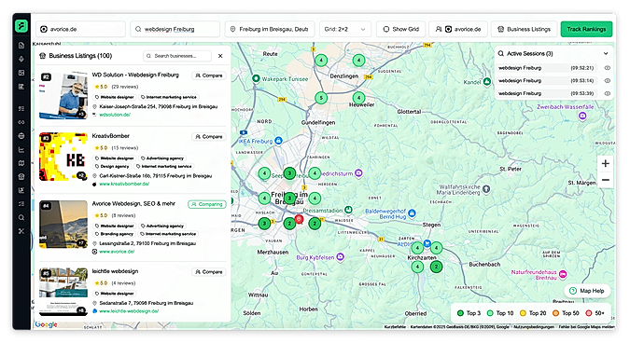Click the Track Rankings button
This screenshot has height=343, width=644.
pyautogui.click(x=586, y=29)
